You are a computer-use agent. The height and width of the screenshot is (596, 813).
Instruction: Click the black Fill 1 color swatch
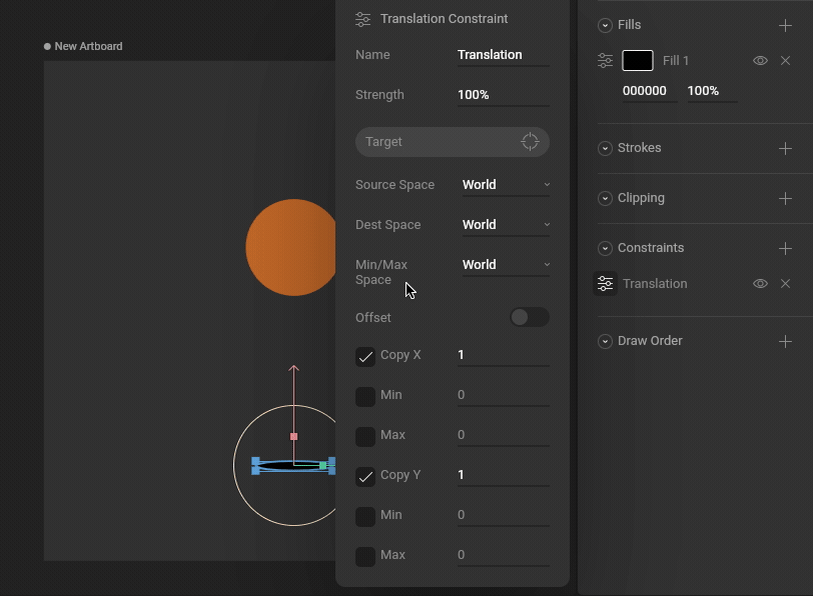(x=638, y=61)
